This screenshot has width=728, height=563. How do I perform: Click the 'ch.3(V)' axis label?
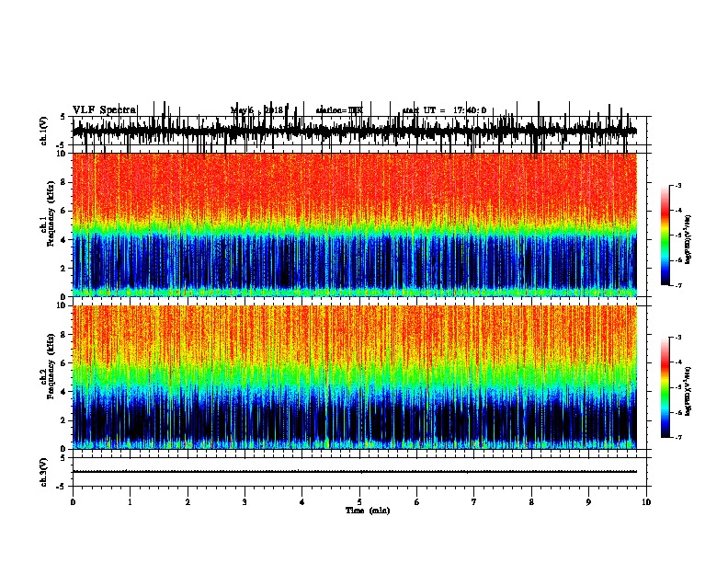click(x=44, y=472)
